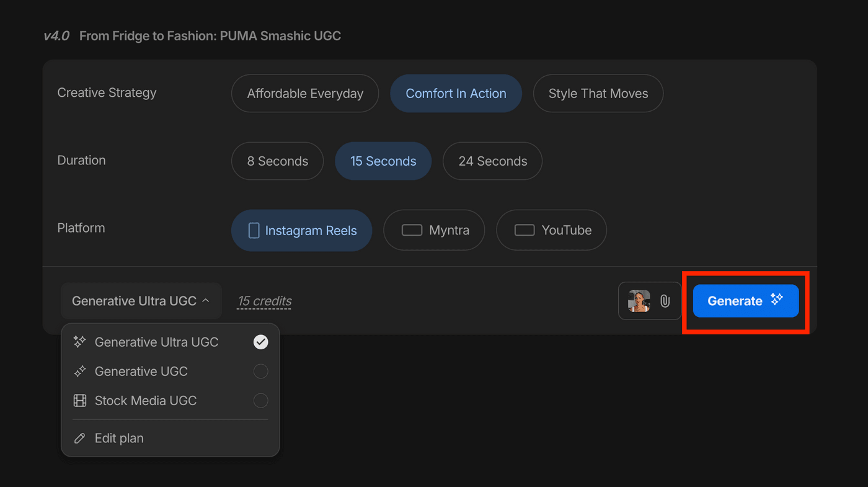Click the portrait phone icon in Instagram Reels
This screenshot has width=868, height=487.
(x=254, y=231)
